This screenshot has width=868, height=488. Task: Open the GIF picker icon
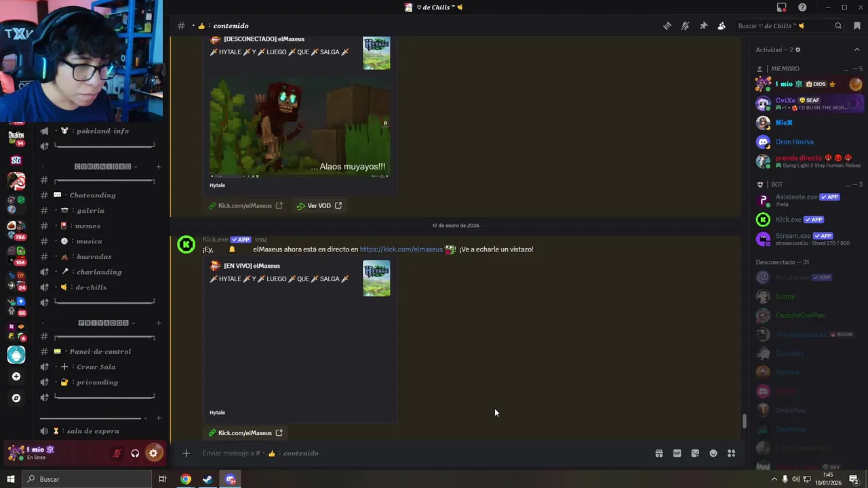(x=677, y=453)
